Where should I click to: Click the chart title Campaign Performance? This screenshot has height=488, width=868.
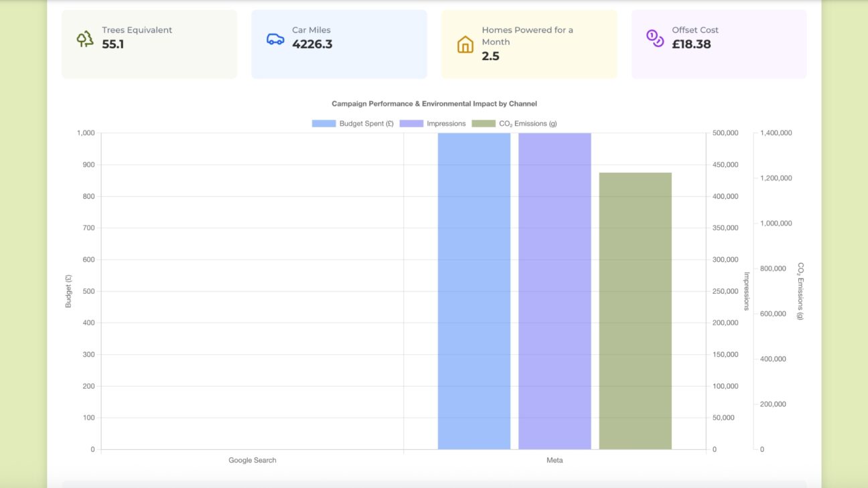tap(434, 104)
